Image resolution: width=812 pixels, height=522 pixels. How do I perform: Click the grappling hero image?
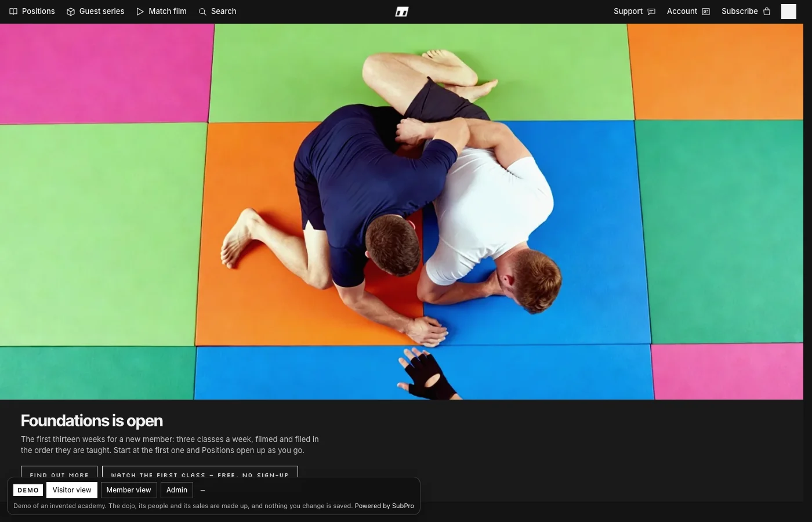coord(401,212)
